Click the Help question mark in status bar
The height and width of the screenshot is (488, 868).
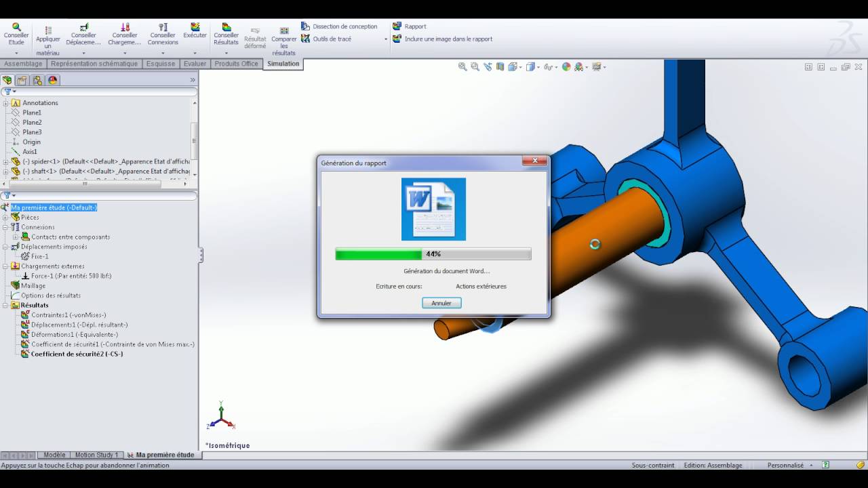coord(825,465)
